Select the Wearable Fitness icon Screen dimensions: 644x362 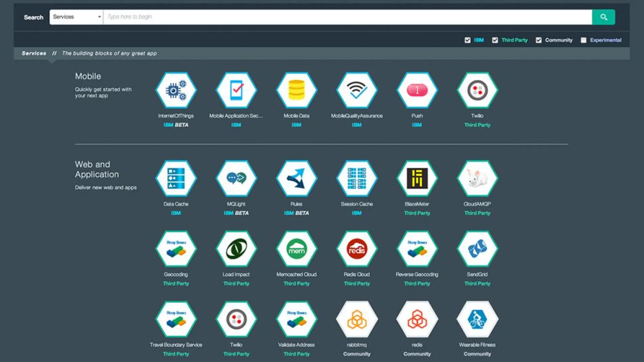(477, 319)
